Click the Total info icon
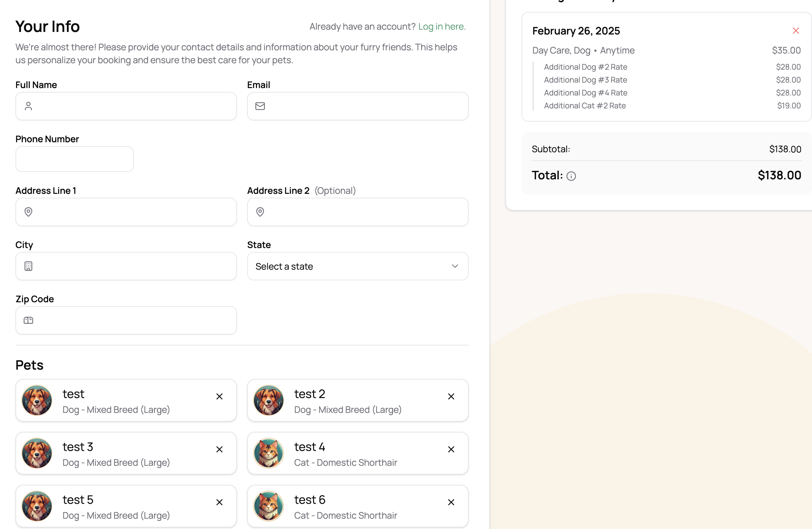Screen dimensions: 812x529 coord(571,176)
